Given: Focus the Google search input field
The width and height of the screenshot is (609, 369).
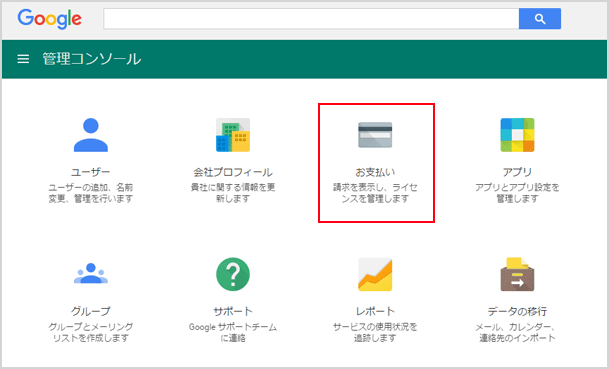Looking at the screenshot, I should point(311,19).
